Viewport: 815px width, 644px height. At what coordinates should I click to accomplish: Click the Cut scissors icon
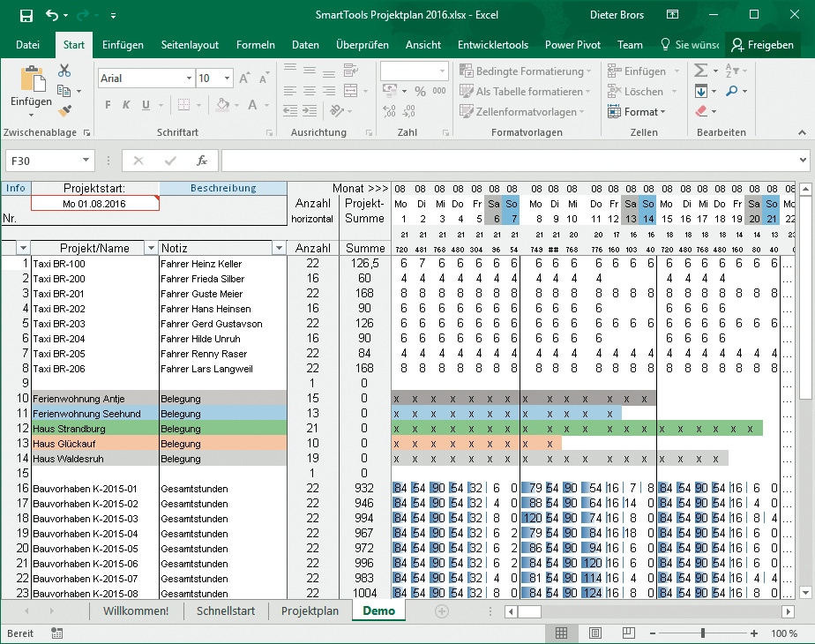[x=64, y=71]
